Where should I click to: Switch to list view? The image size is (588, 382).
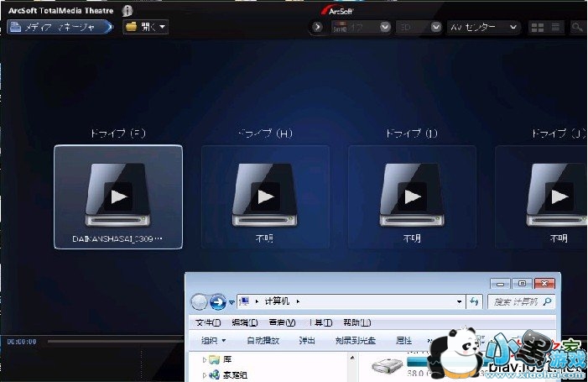pos(555,27)
